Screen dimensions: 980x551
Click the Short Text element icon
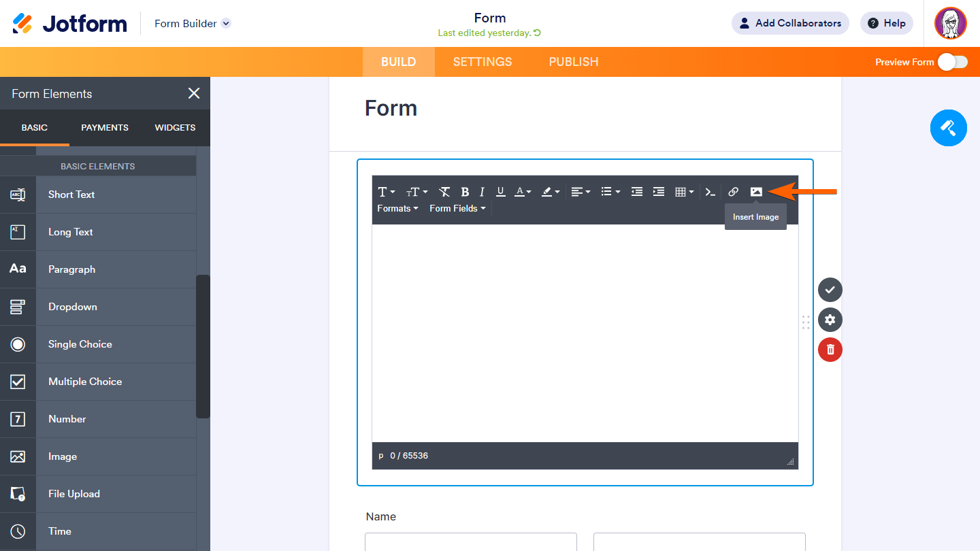click(18, 195)
